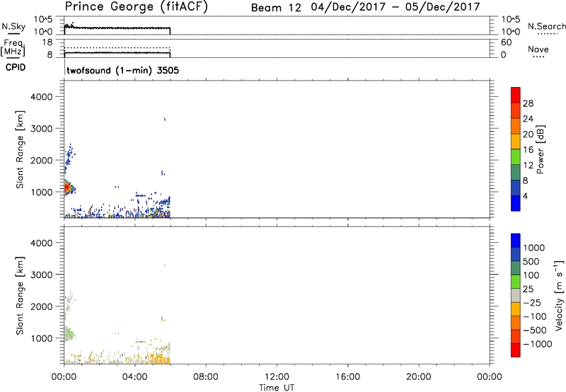Click the '04:00' time axis label
This screenshot has height=392, width=566.
click(x=135, y=377)
